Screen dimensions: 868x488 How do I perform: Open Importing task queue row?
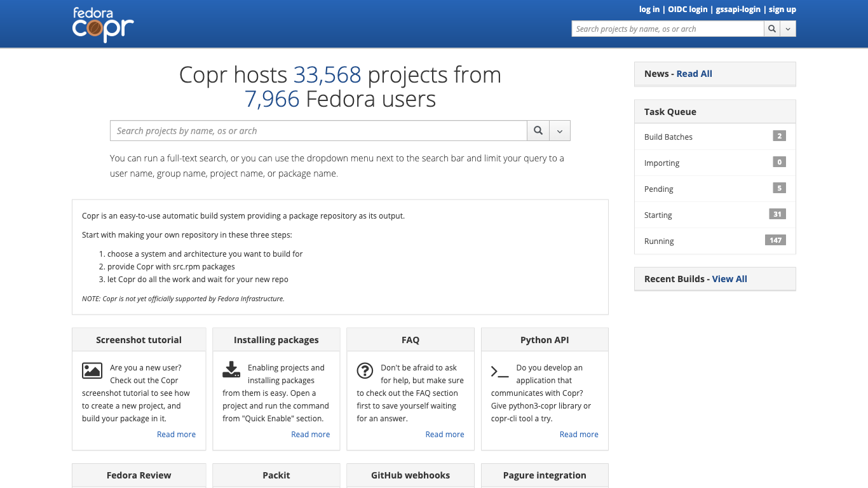(715, 163)
